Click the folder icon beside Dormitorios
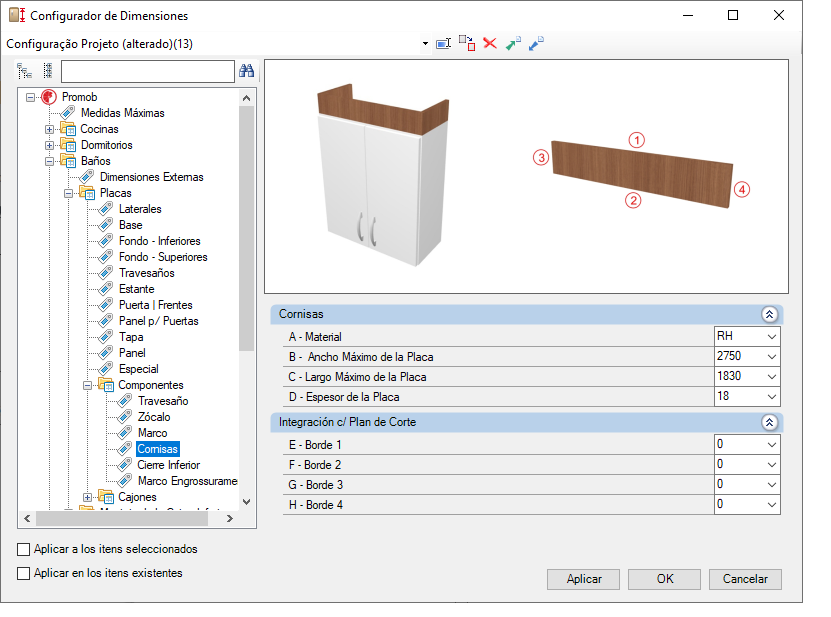The image size is (831, 617). [x=68, y=145]
